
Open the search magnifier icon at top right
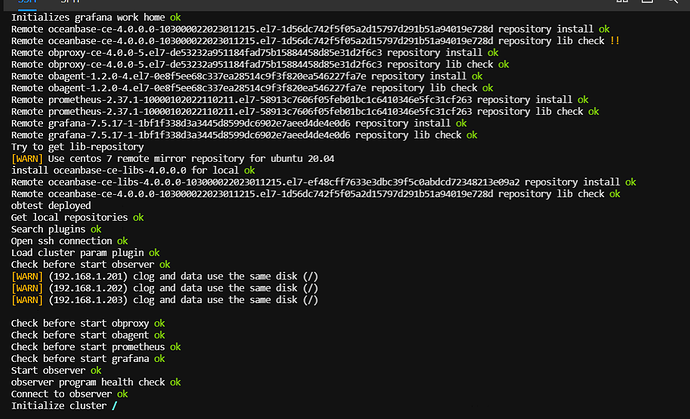672,2
